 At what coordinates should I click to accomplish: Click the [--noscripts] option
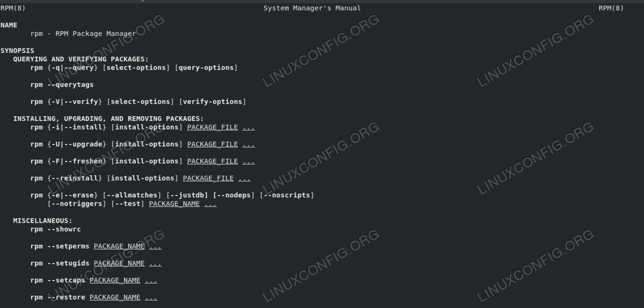(x=287, y=195)
